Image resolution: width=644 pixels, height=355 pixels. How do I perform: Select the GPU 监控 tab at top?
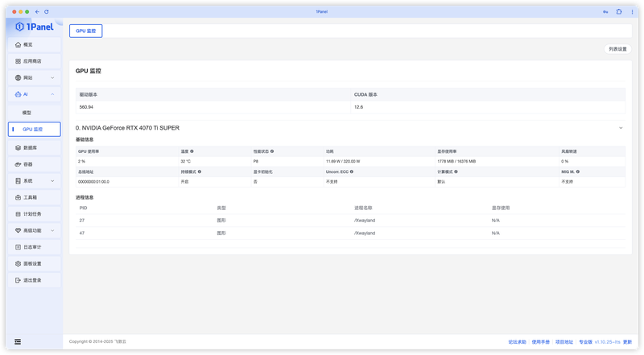(x=86, y=31)
